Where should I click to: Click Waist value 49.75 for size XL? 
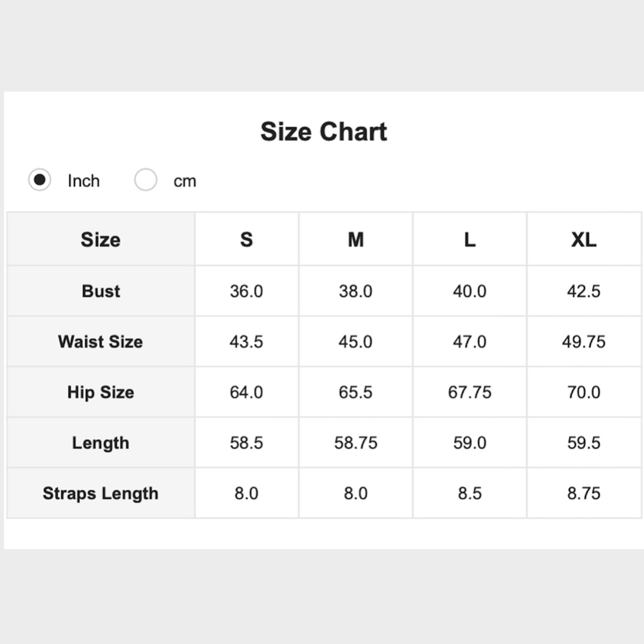tap(583, 341)
